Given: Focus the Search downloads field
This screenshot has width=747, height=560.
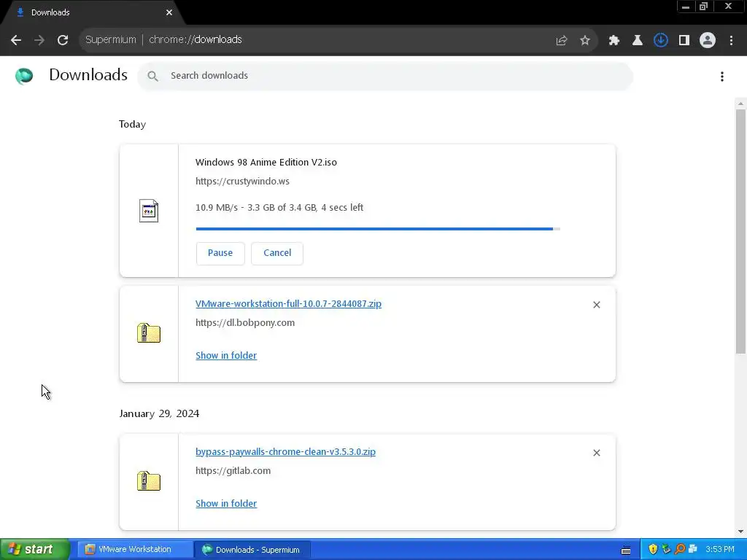Looking at the screenshot, I should point(385,76).
